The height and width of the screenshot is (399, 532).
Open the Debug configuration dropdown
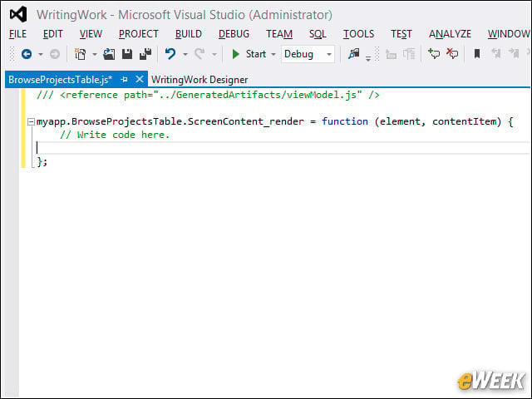[308, 54]
